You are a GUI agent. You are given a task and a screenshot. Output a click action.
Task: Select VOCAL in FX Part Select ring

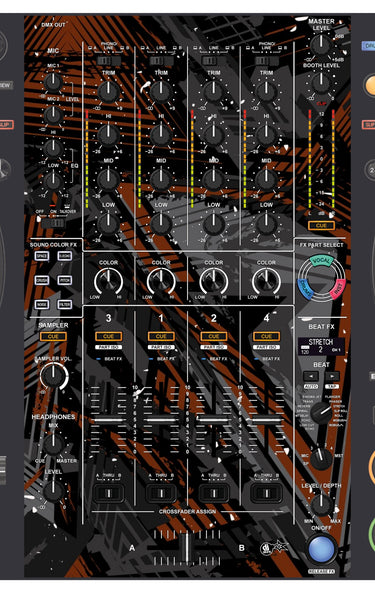click(321, 260)
